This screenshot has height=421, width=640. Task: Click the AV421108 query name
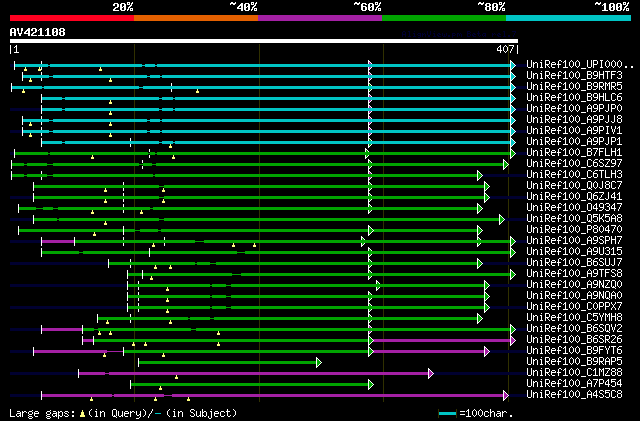38,32
